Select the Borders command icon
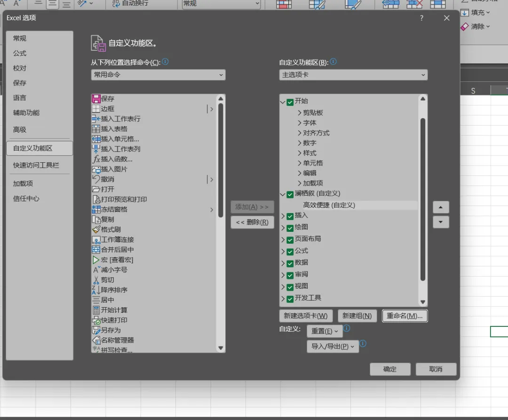This screenshot has height=420, width=508. coord(96,109)
